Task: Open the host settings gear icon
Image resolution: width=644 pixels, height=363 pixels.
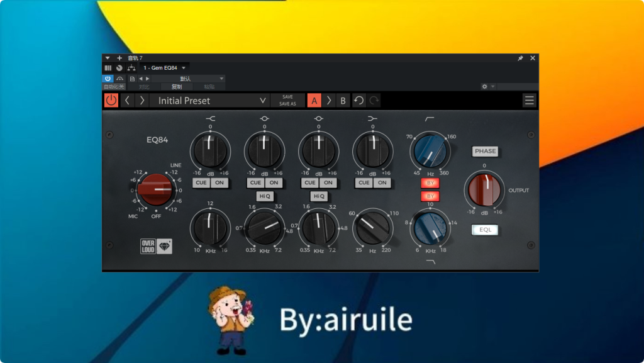Action: point(485,87)
